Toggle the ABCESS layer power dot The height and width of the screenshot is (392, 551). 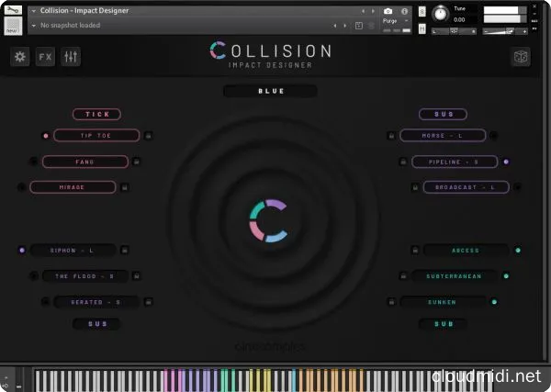click(518, 250)
